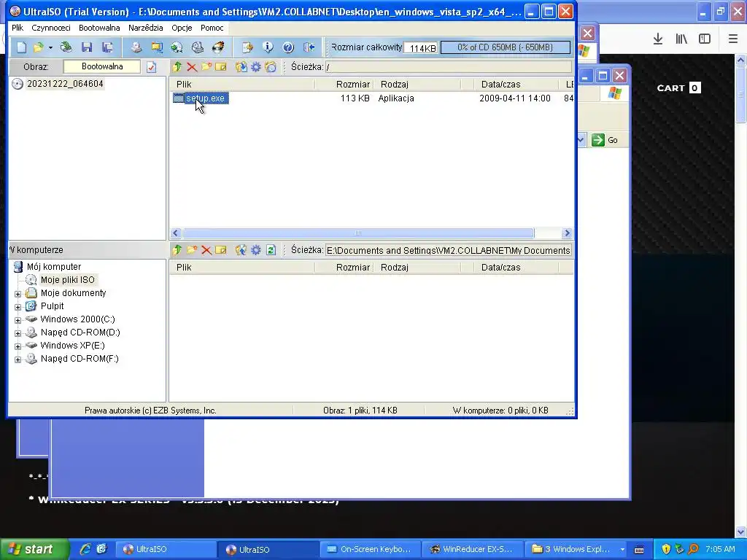Expand the Windows XP(E:) drive node
747x560 pixels.
tap(18, 346)
